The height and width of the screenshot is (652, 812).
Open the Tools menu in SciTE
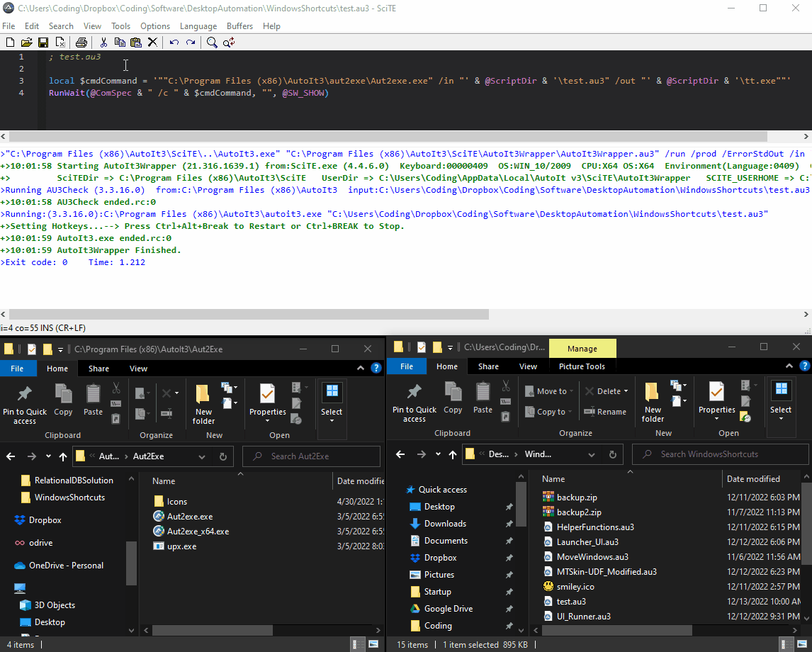tap(120, 26)
